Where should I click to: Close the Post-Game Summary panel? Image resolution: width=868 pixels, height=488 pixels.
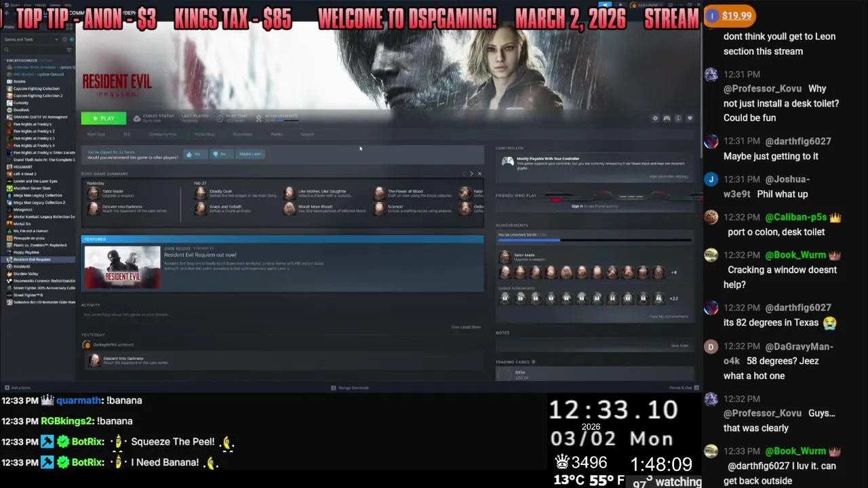coord(479,174)
